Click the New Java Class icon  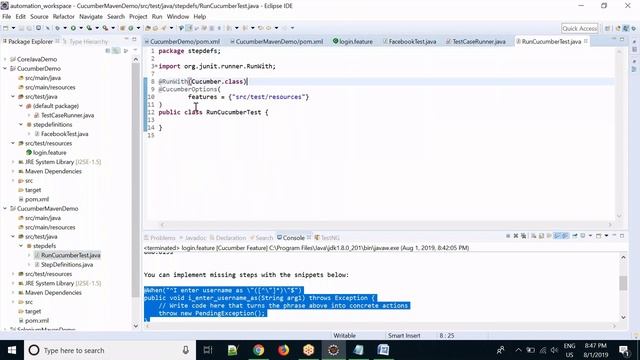pyautogui.click(x=131, y=28)
